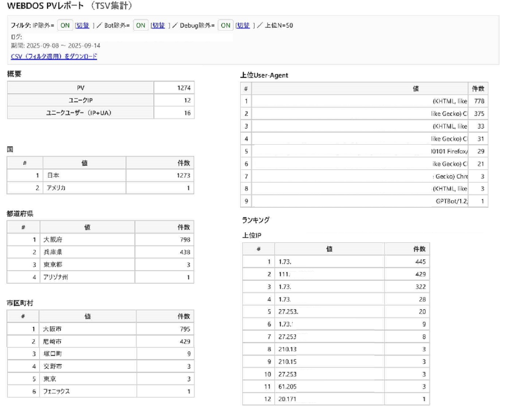Select the Firefox user-agent entry
Screen dimensions: 506x420
pyautogui.click(x=449, y=151)
